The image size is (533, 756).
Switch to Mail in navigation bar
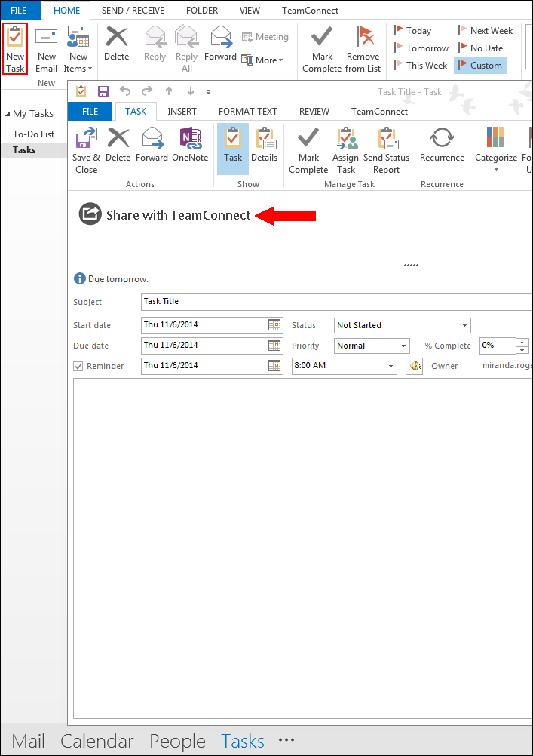pyautogui.click(x=28, y=741)
